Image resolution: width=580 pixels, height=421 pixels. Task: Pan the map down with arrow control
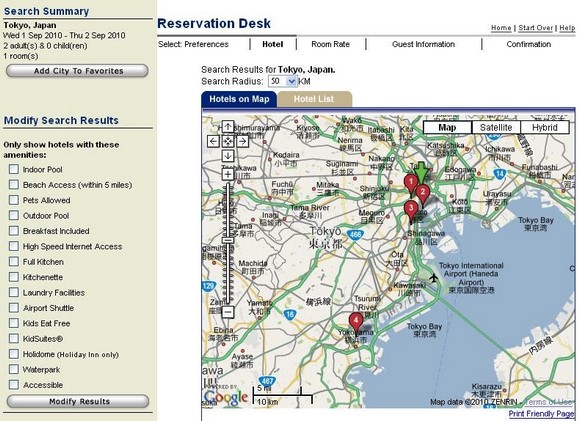point(228,156)
